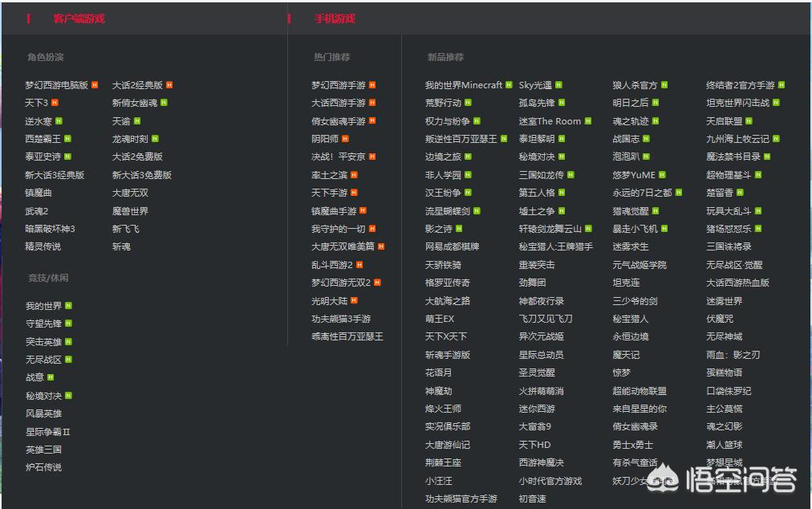The width and height of the screenshot is (812, 509).
Task: Click the hot badge after 率土之滨
Action: coord(354,175)
